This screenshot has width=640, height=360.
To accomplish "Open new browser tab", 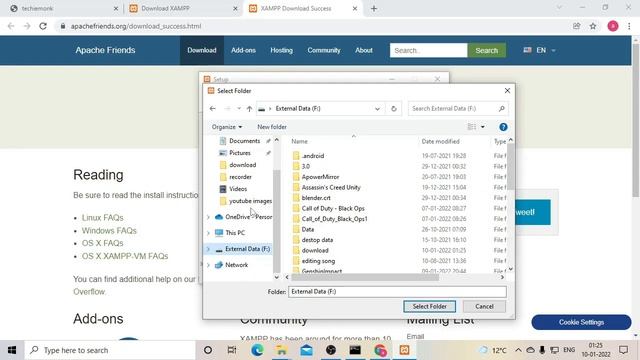I will click(x=374, y=9).
